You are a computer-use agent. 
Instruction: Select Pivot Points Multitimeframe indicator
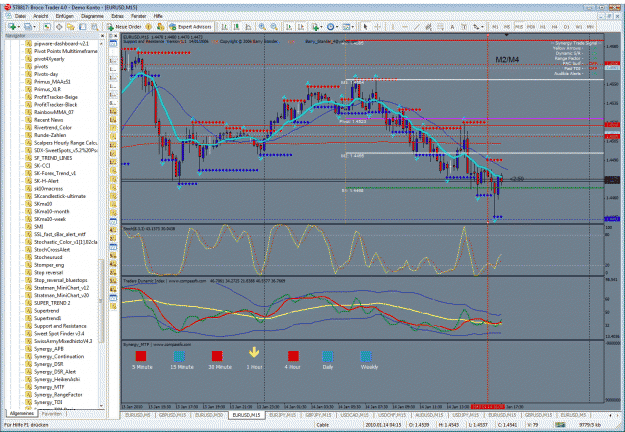click(x=65, y=51)
